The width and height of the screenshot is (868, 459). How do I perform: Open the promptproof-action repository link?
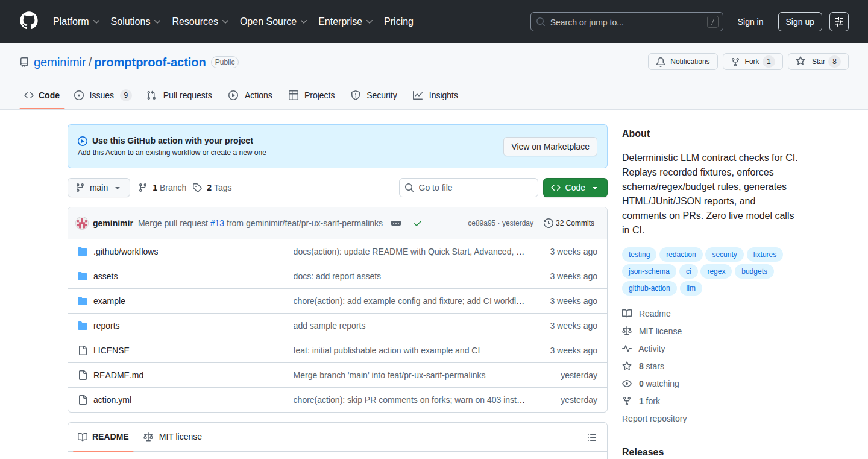pos(150,62)
